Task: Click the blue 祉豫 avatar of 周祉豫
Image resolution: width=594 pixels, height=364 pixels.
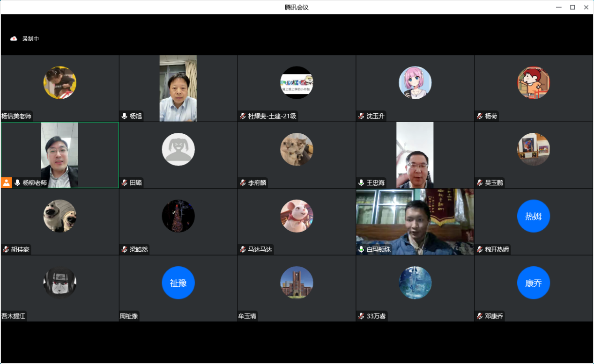Action: (x=178, y=283)
